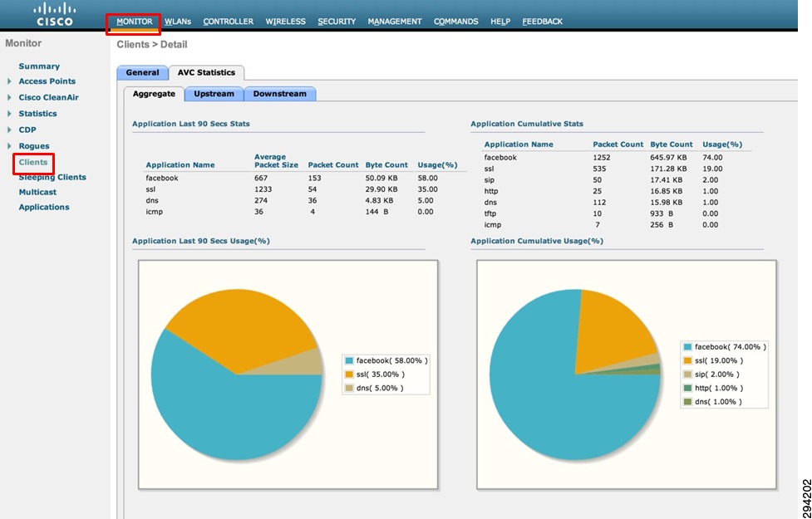812x519 pixels.
Task: Open the Access Points sidebar link
Action: pyautogui.click(x=47, y=81)
